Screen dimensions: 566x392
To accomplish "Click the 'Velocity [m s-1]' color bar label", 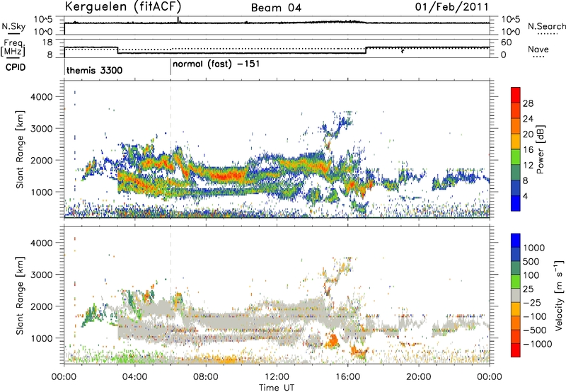I will coord(559,295).
